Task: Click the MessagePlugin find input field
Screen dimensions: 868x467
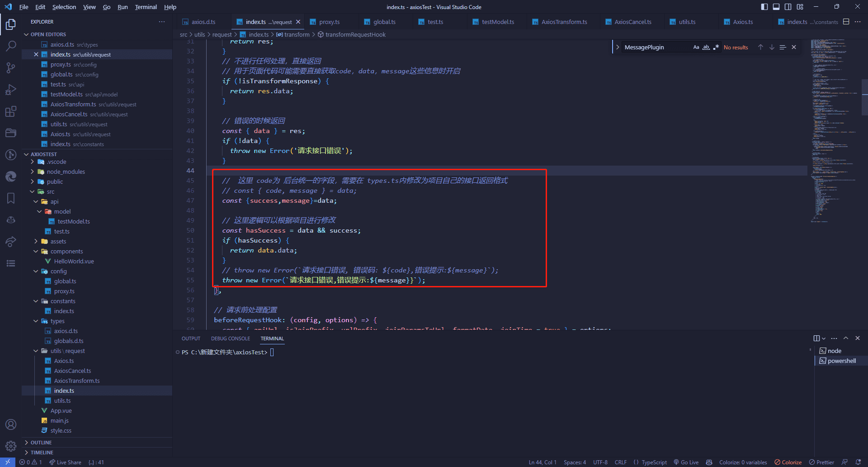Action: pyautogui.click(x=656, y=47)
